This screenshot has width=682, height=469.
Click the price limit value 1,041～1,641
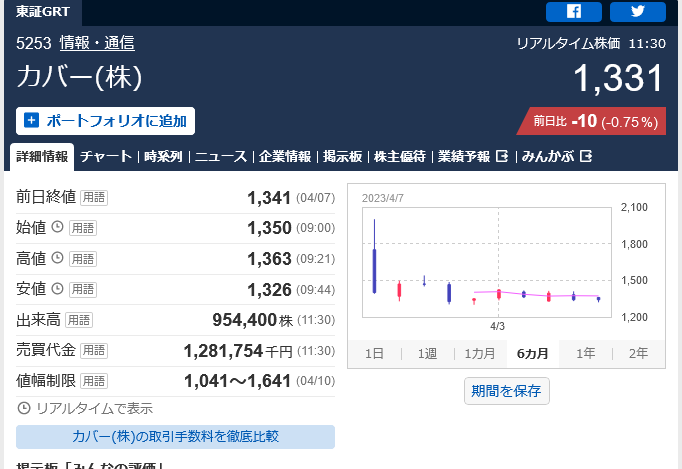237,381
